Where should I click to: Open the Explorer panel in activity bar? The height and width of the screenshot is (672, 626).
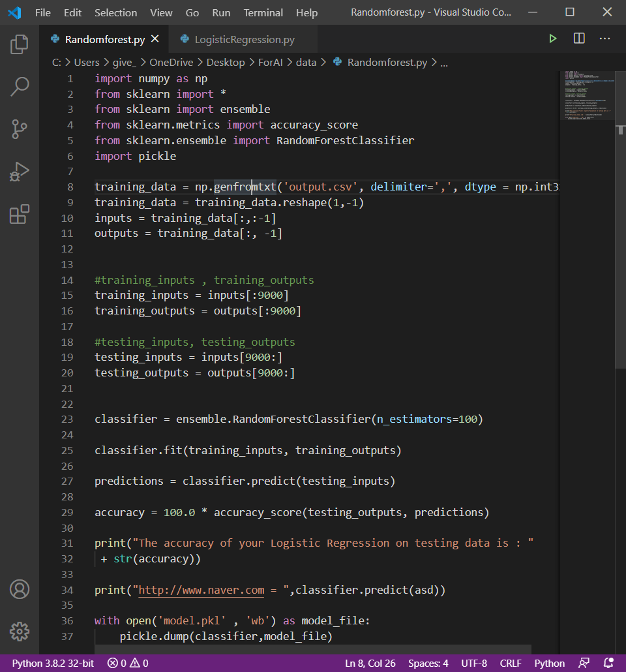click(x=20, y=44)
